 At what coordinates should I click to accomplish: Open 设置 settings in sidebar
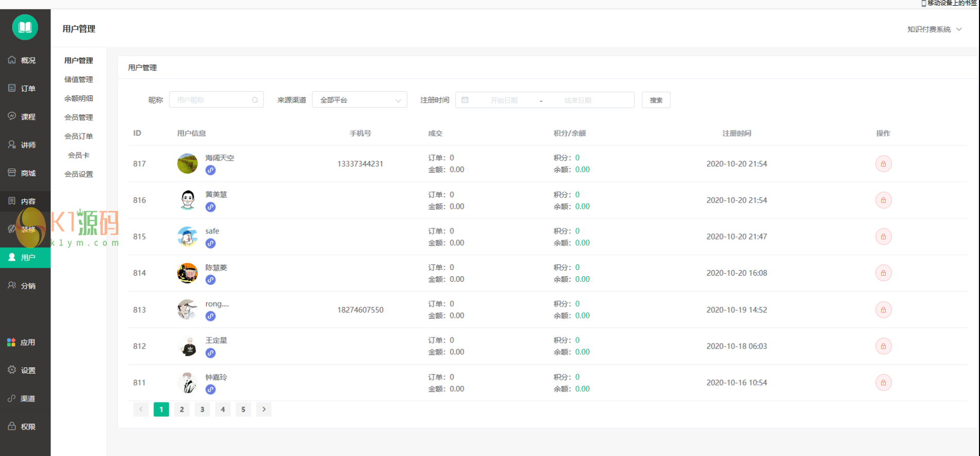25,370
